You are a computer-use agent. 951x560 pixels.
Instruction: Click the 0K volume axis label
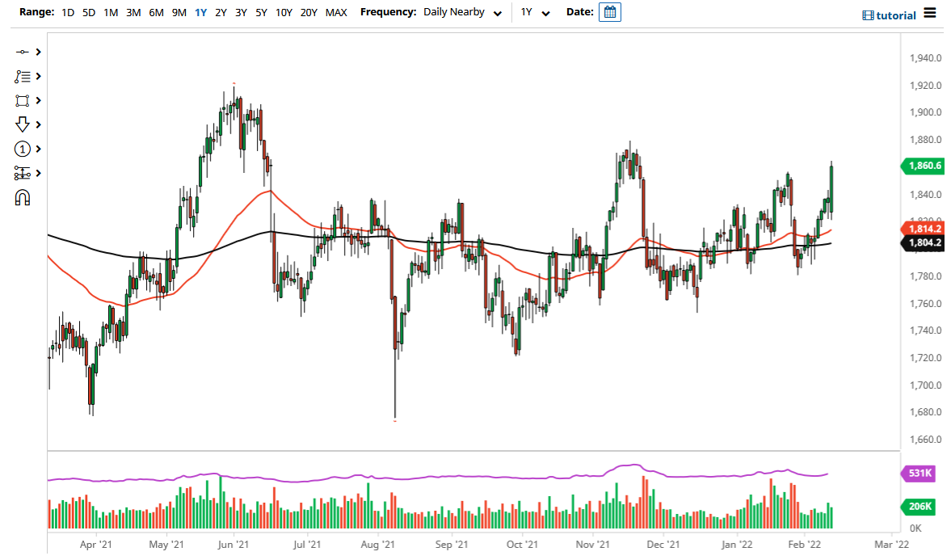pos(915,528)
